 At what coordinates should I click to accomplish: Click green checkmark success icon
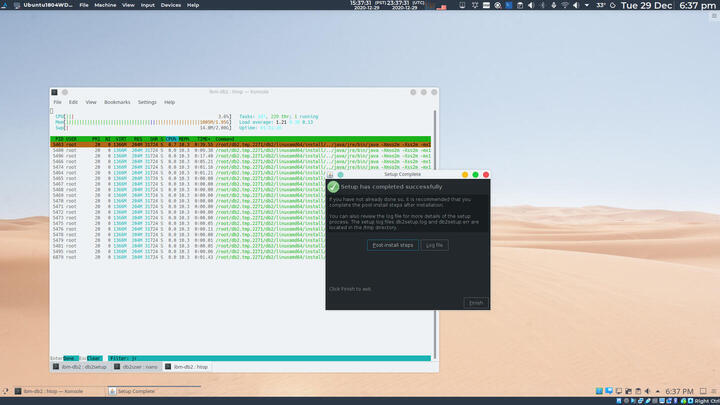tap(333, 187)
